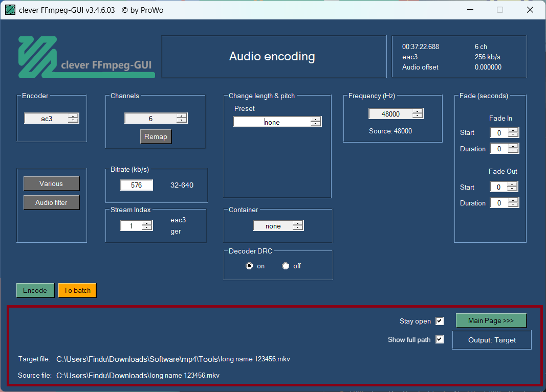Open the Encoder ac3 spinner box
Image resolution: width=546 pixels, height=392 pixels.
tap(52, 119)
